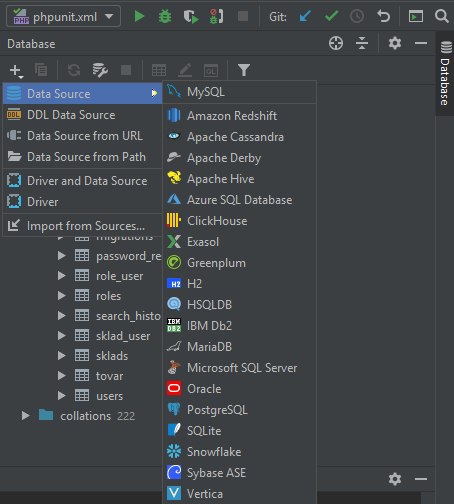Choose Vertica
The width and height of the screenshot is (454, 504).
239,494
